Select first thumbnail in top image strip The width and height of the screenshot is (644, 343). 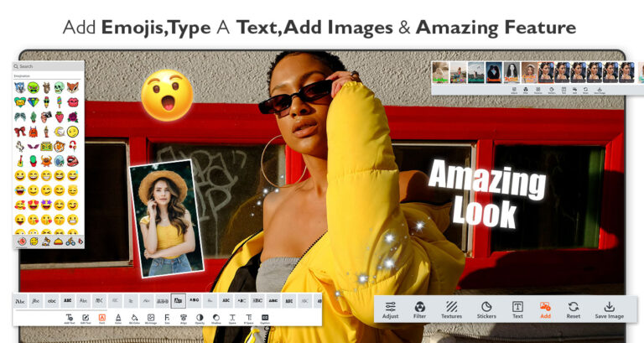(439, 72)
